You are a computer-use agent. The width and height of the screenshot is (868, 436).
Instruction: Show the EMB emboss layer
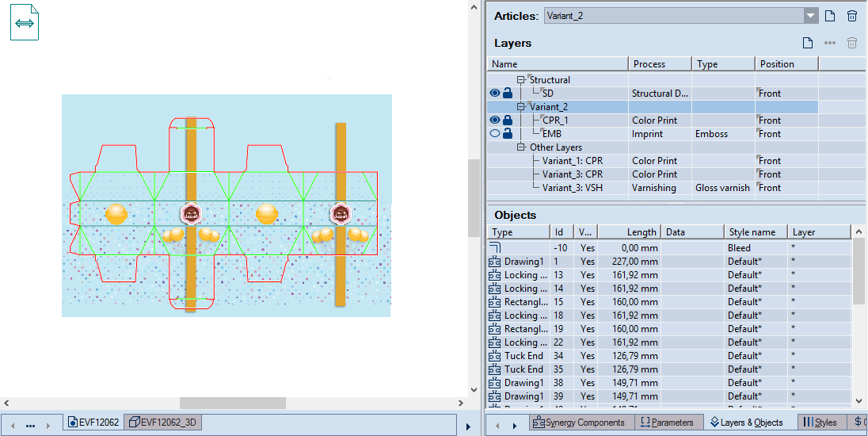pyautogui.click(x=495, y=134)
